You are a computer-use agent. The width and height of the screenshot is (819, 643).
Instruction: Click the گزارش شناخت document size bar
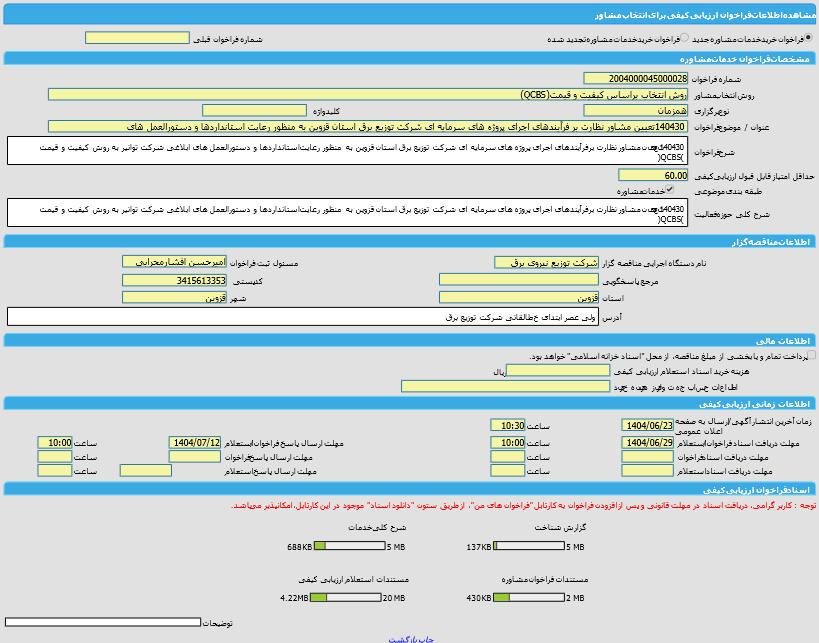click(x=529, y=547)
